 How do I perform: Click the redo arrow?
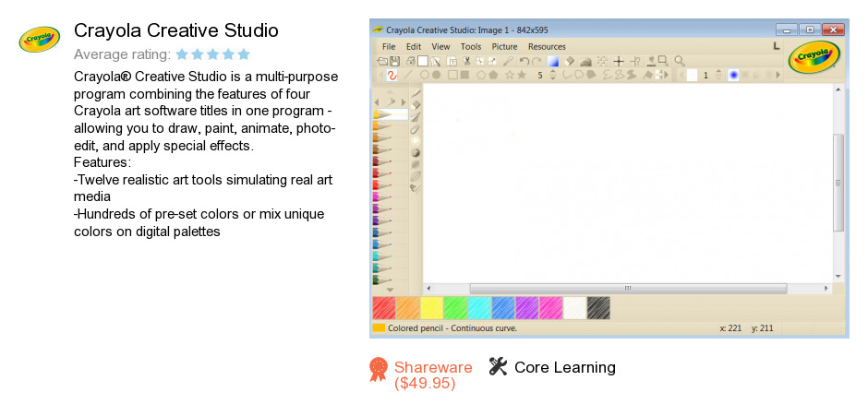click(536, 62)
